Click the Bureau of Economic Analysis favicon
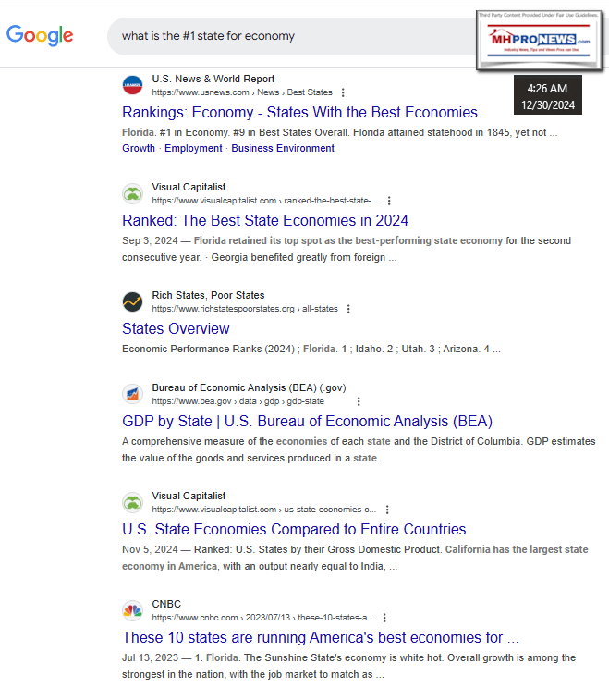The width and height of the screenshot is (609, 700). (133, 395)
